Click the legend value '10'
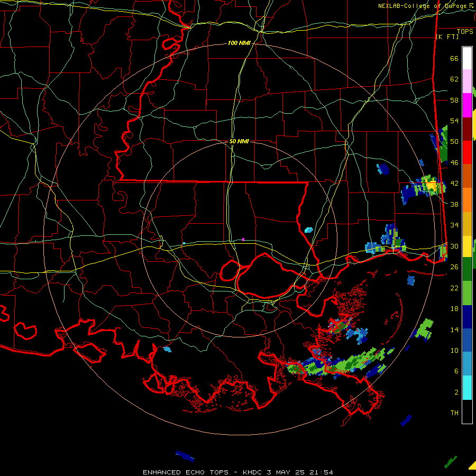This screenshot has height=476, width=476. pyautogui.click(x=454, y=350)
